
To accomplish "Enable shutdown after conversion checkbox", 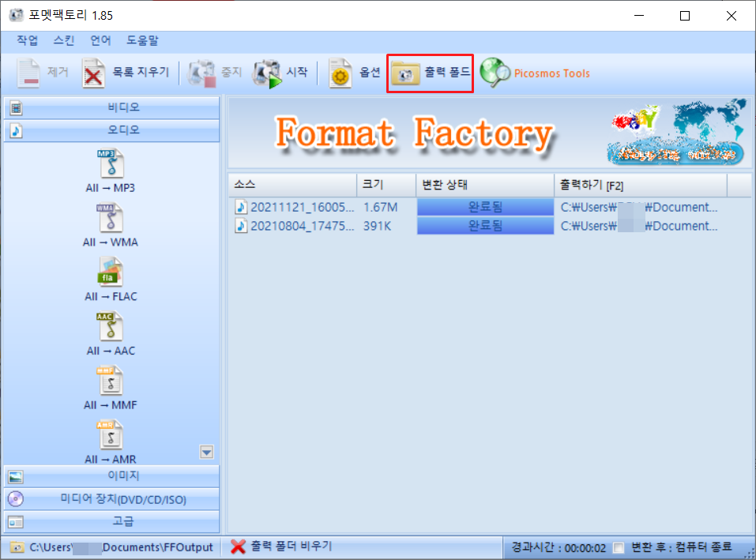I will pyautogui.click(x=618, y=548).
